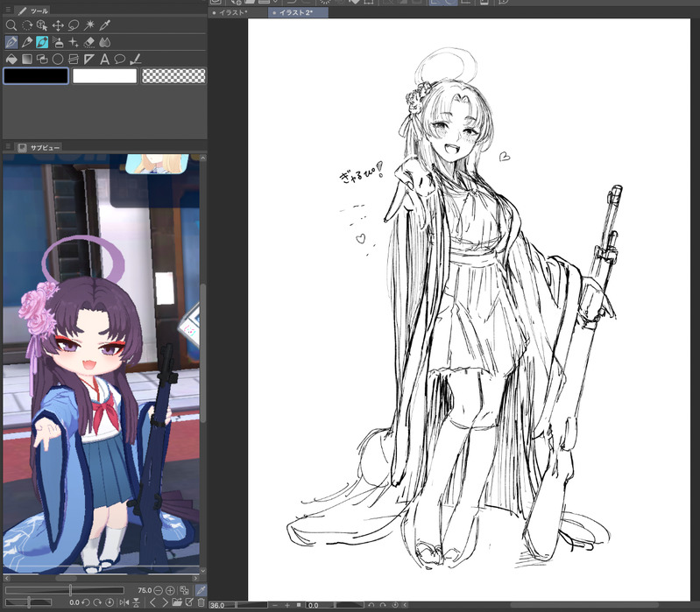Clear image from Sub View
This screenshot has height=612, width=700.
202,602
